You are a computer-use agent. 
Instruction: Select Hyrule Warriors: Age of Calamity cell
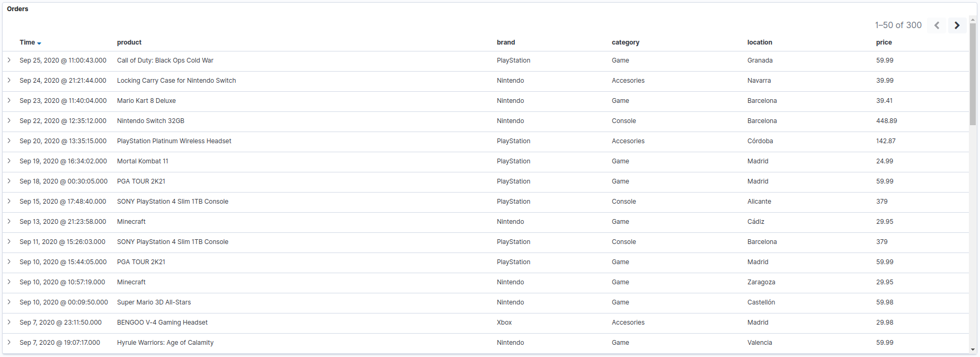pyautogui.click(x=165, y=343)
